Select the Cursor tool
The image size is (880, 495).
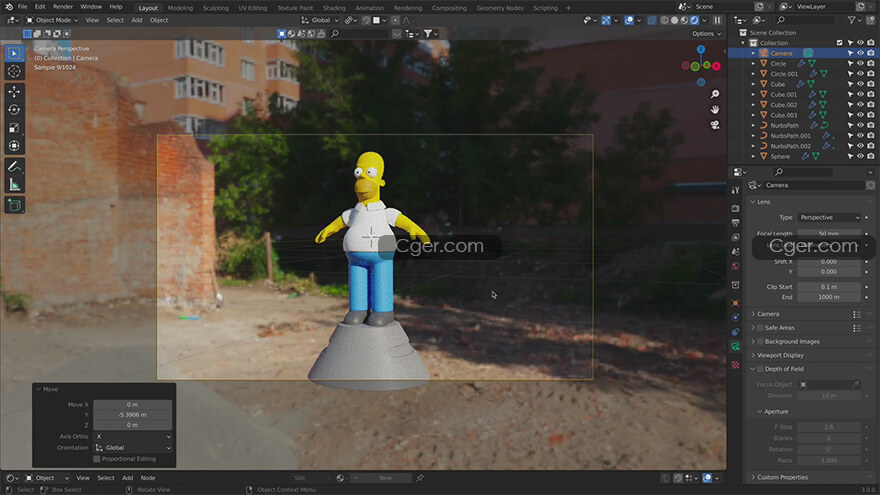pos(14,71)
